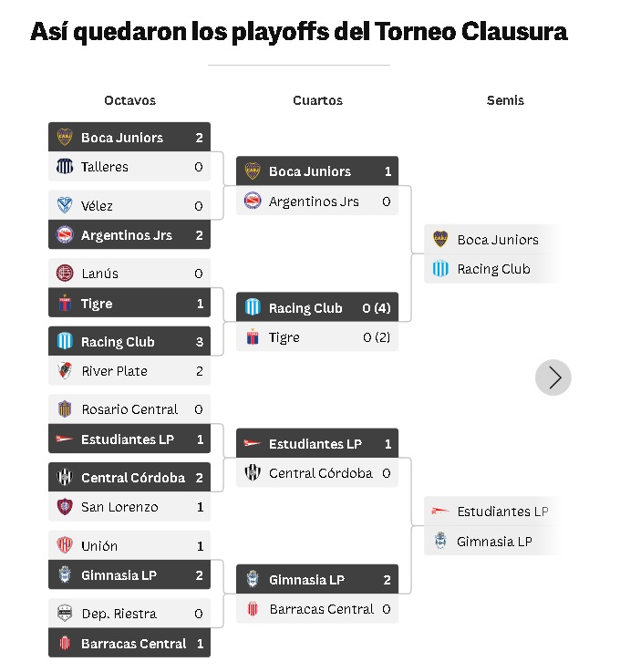Screen dimensions: 620x672
Task: Click the River Plate crest
Action: click(x=65, y=371)
